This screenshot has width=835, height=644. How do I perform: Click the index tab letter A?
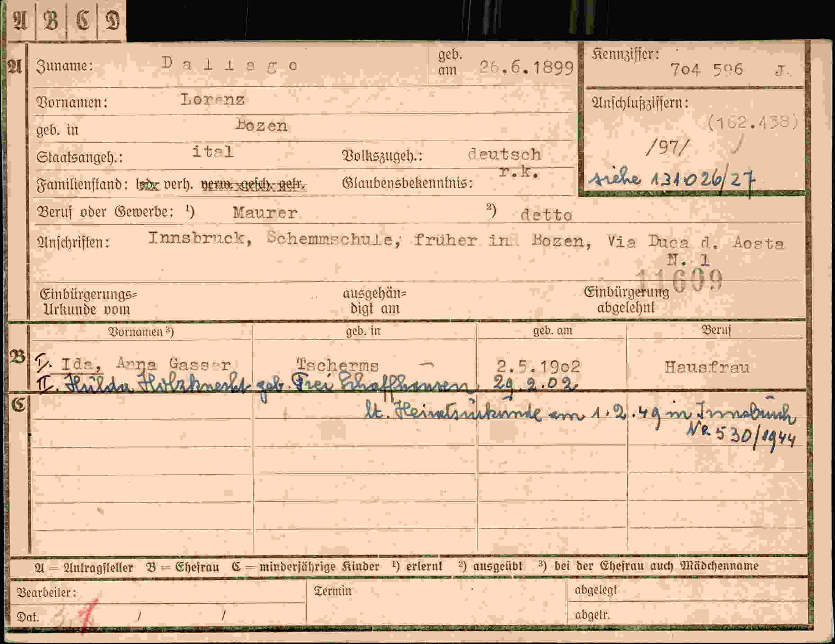click(20, 20)
